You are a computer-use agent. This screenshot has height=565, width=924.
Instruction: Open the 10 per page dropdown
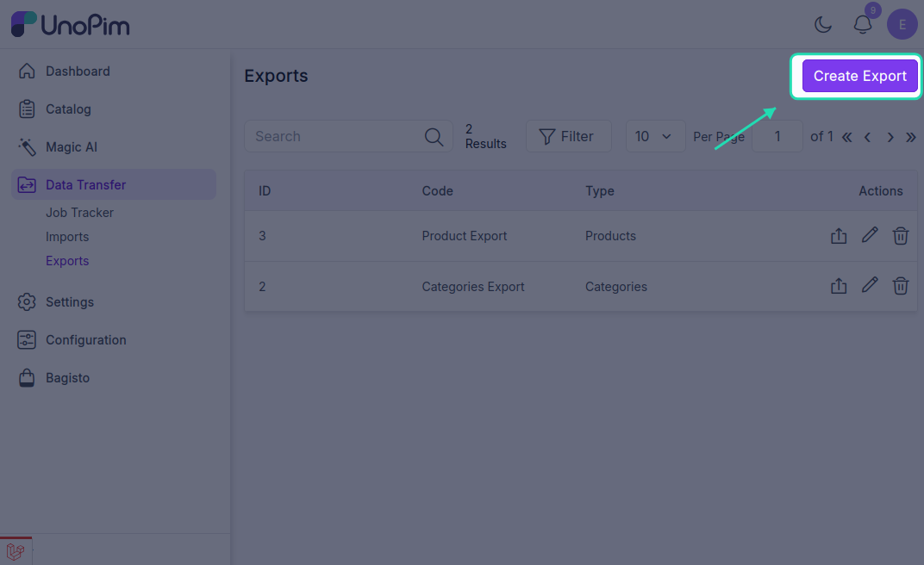pyautogui.click(x=655, y=137)
